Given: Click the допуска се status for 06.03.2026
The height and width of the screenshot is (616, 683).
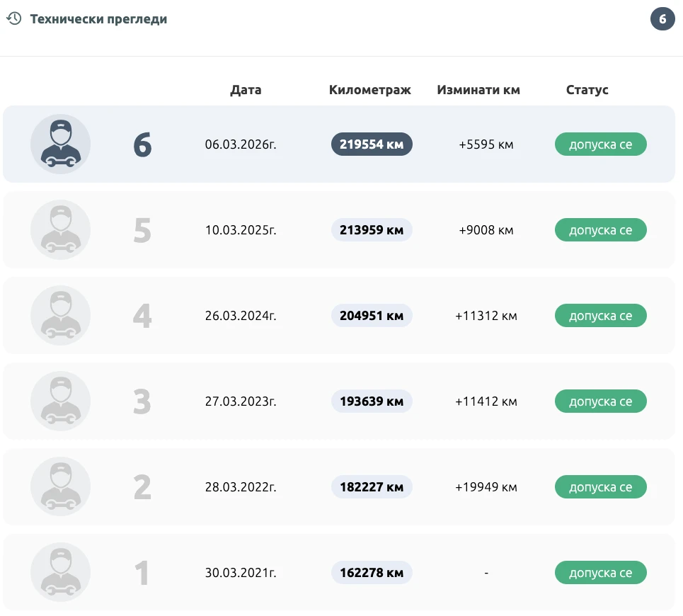Looking at the screenshot, I should tap(600, 144).
